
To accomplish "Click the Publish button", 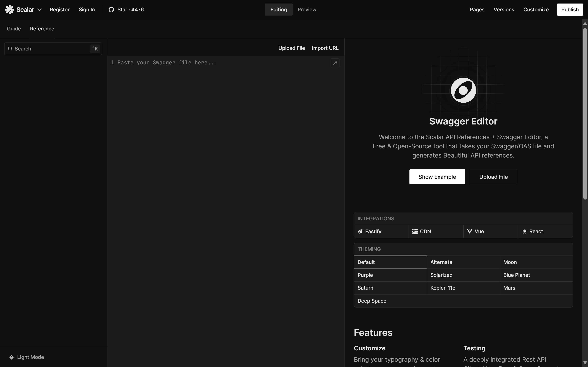I will 570,9.
